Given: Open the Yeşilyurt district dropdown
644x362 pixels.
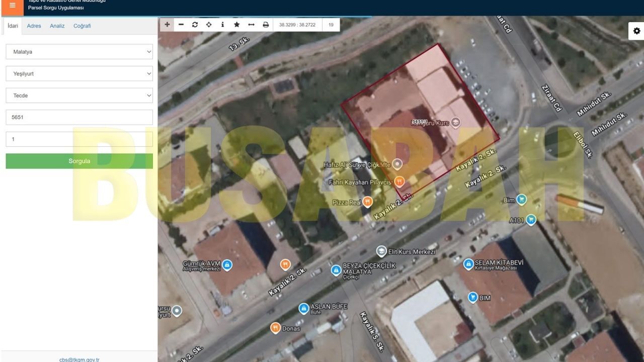Looking at the screenshot, I should 79,73.
